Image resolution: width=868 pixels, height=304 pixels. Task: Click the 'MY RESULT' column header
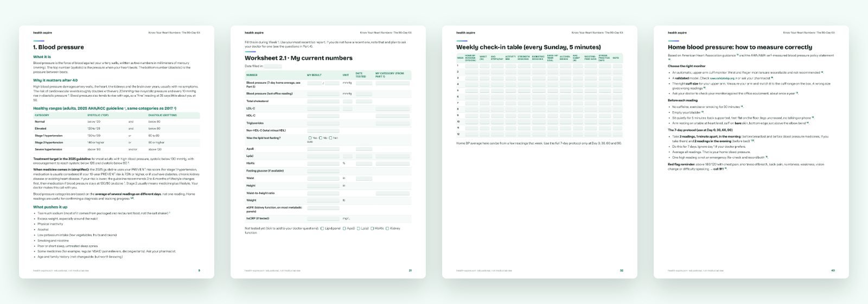coord(314,75)
